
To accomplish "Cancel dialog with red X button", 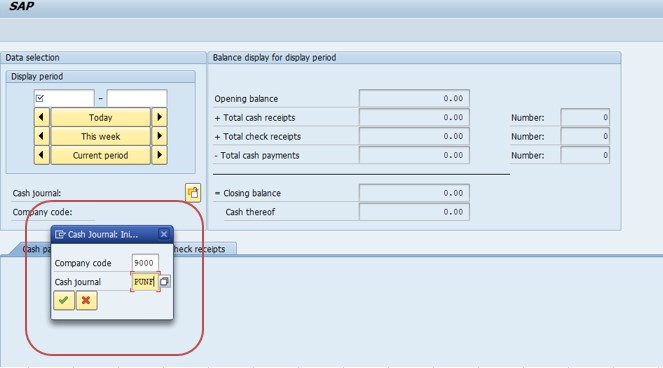I will 86,300.
